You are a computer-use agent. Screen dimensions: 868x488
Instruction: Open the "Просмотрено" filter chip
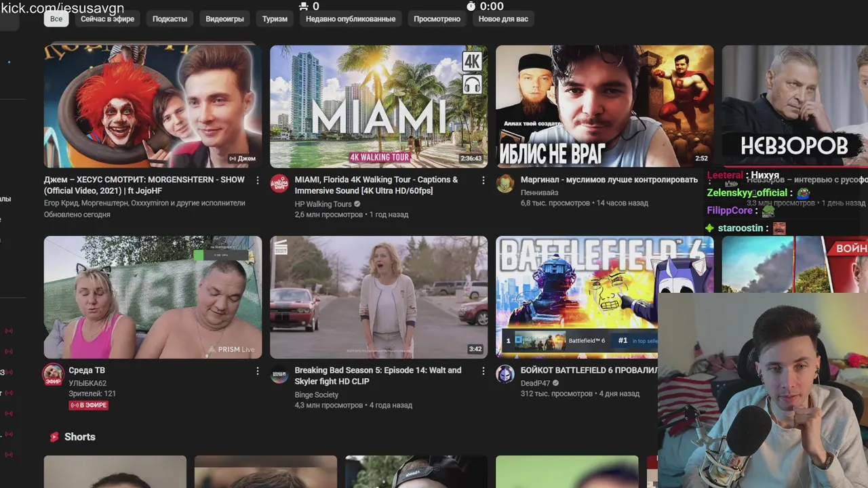click(437, 19)
